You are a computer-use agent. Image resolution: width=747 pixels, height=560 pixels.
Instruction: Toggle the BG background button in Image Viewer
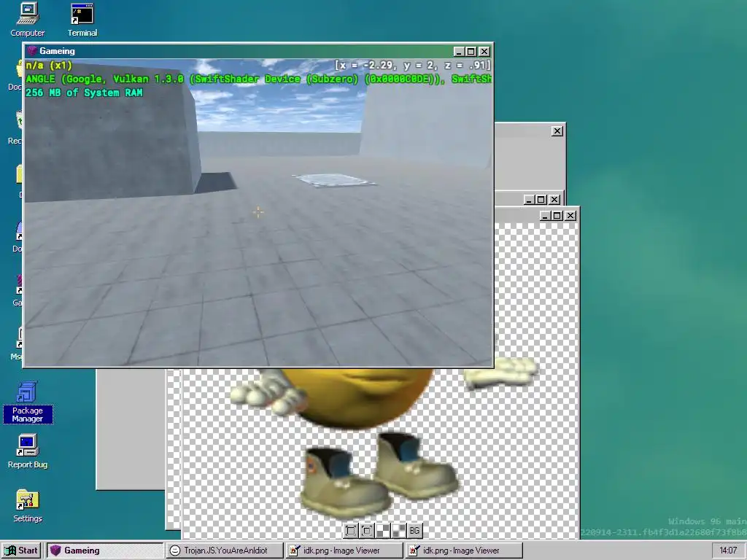tap(414, 531)
